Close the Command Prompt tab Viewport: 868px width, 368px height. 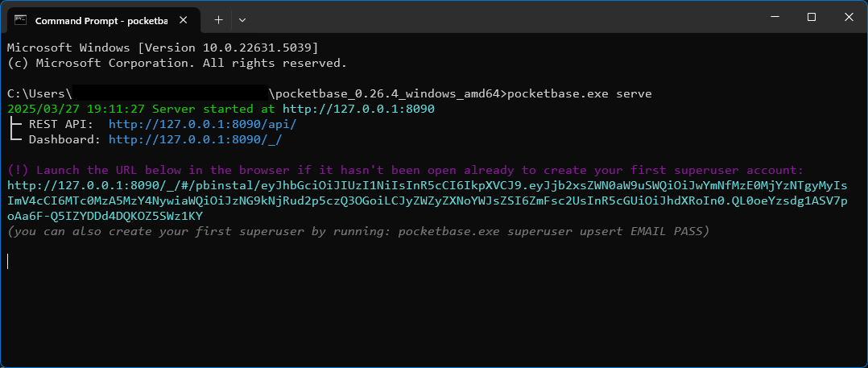pyautogui.click(x=184, y=20)
